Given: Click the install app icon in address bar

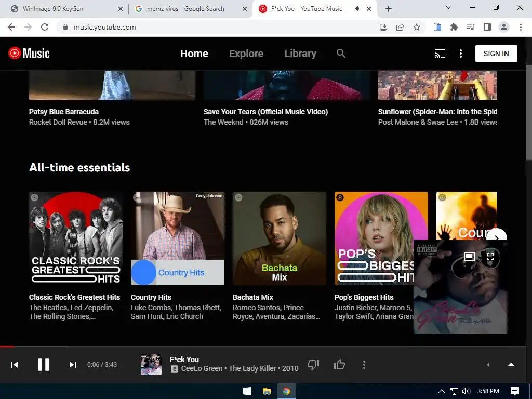Looking at the screenshot, I should [x=383, y=27].
